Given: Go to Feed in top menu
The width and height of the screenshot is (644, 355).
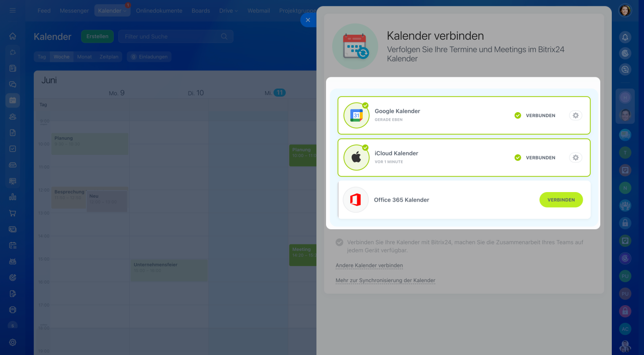Looking at the screenshot, I should tap(44, 11).
